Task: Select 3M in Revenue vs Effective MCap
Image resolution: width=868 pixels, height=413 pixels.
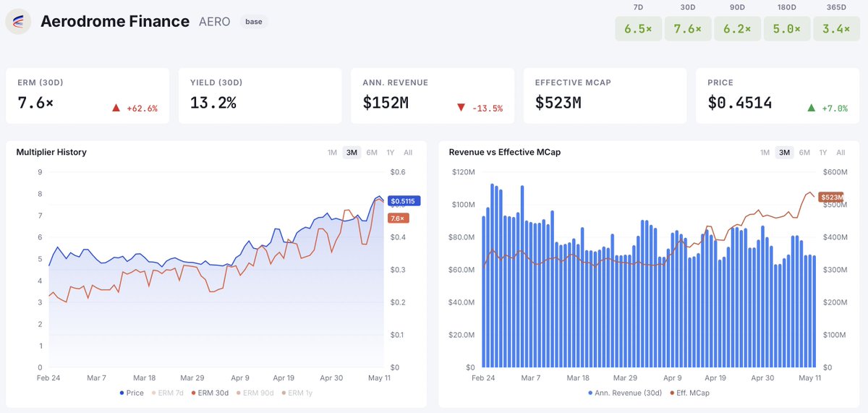Action: [x=785, y=153]
